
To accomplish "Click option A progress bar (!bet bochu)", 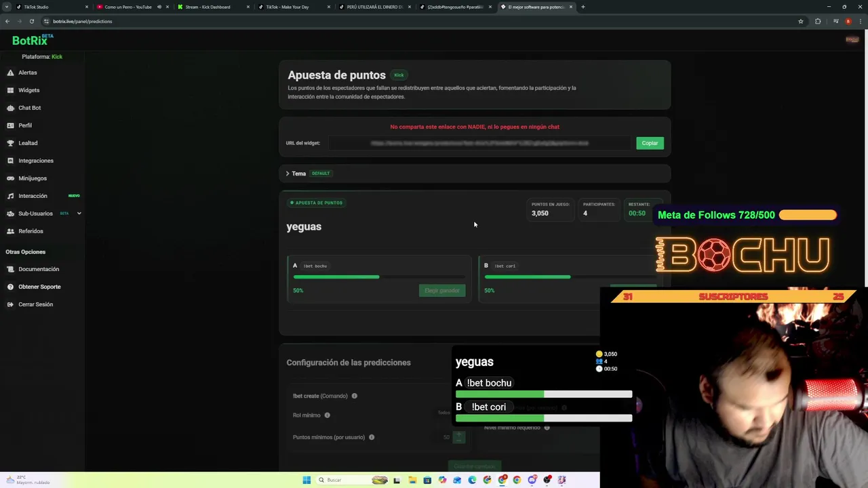I will point(379,277).
